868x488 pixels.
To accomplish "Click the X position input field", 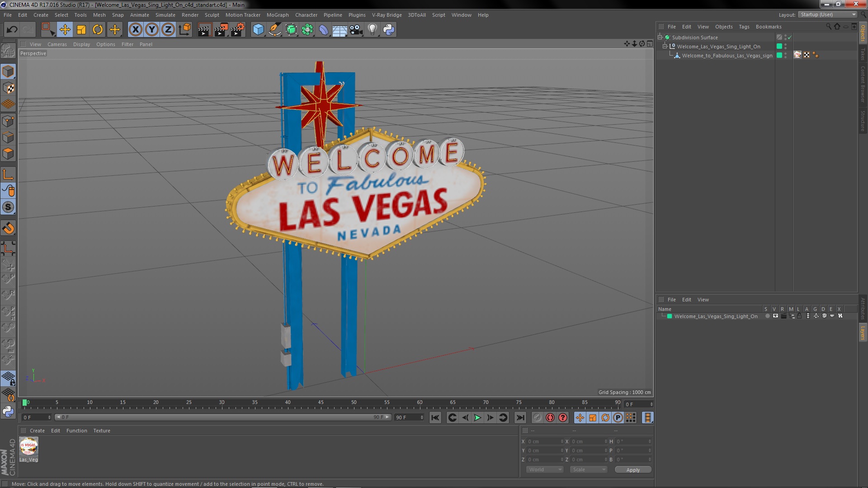I will [x=544, y=441].
